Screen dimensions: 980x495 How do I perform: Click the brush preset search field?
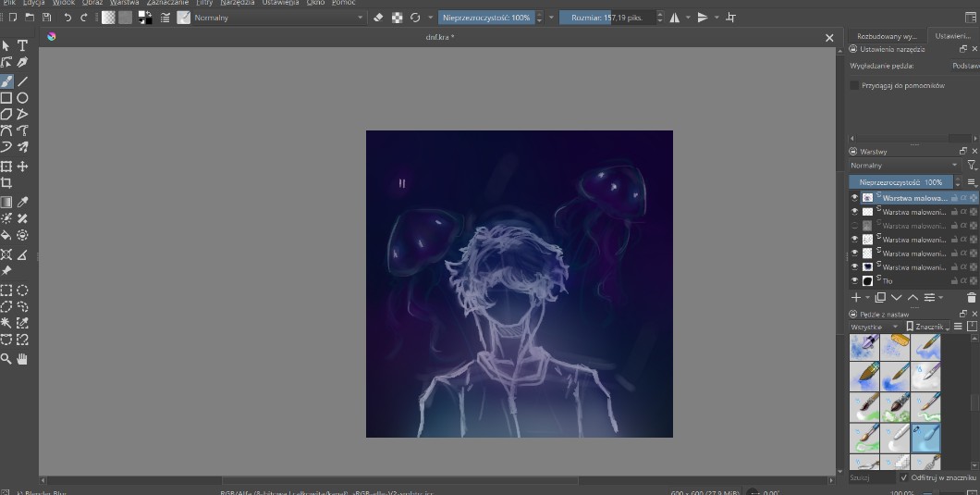[x=871, y=477]
